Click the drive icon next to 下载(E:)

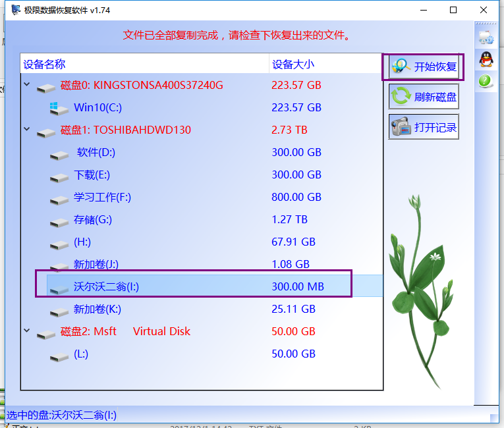coord(59,178)
